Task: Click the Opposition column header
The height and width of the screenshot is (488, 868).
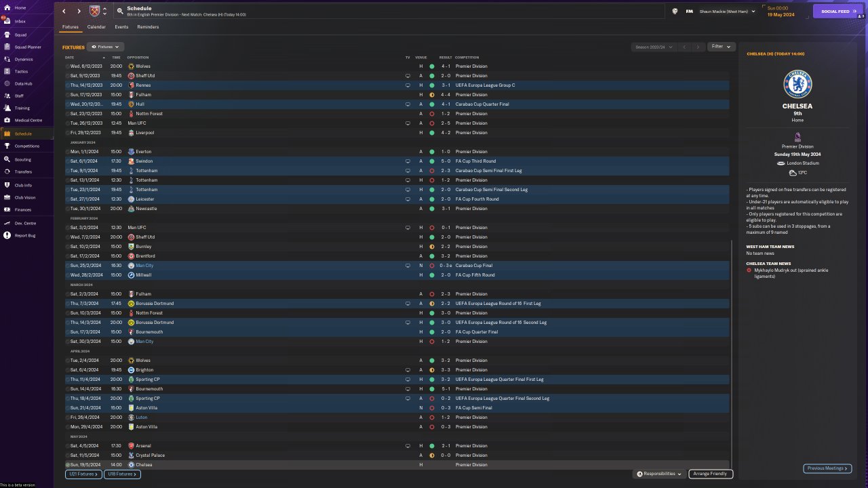Action: coord(138,58)
